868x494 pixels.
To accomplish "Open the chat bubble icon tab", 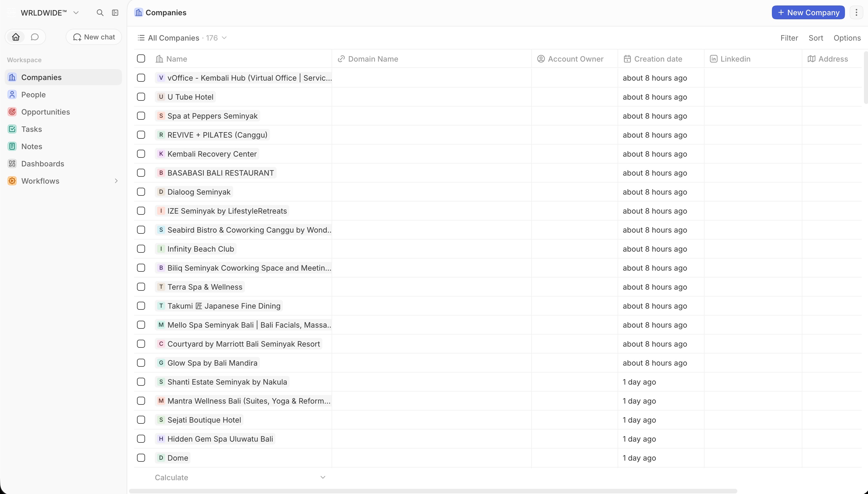I will coord(35,37).
